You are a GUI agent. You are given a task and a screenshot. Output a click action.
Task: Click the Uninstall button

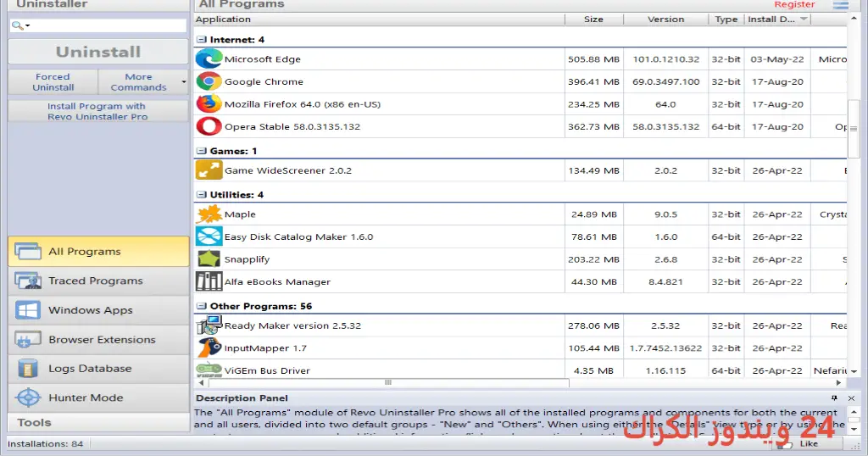click(x=98, y=52)
